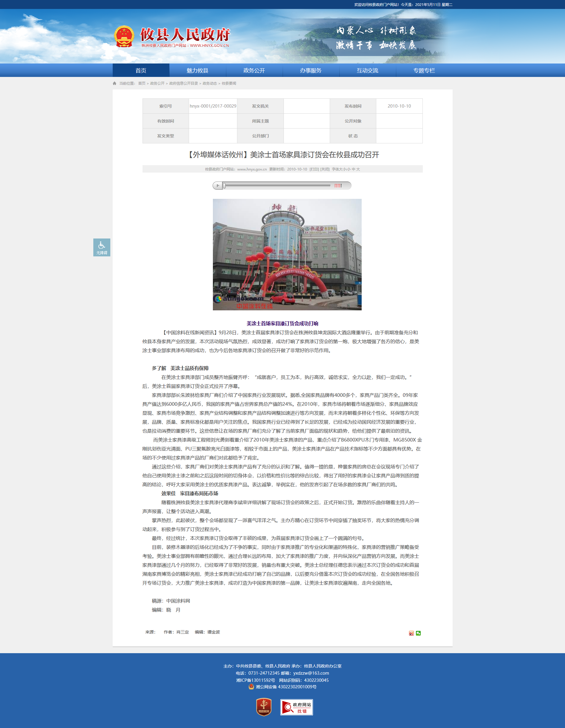This screenshot has width=565, height=728.
Task: Go to 政府信息公开目录 in breadcrumb
Action: coord(184,83)
